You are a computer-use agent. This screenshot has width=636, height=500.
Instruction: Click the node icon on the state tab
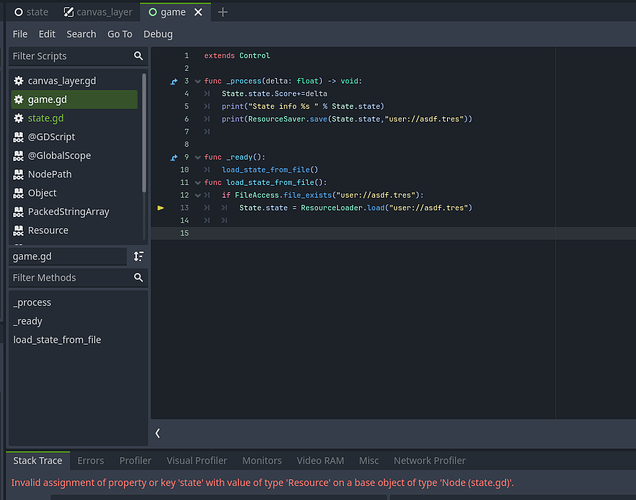[x=19, y=12]
